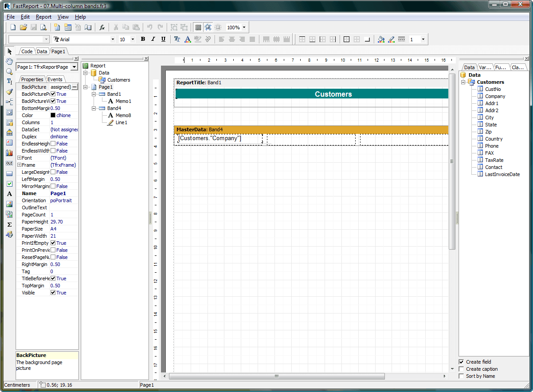Image resolution: width=533 pixels, height=392 pixels.
Task: Toggle MirrorMargins property checkbox
Action: (x=53, y=186)
